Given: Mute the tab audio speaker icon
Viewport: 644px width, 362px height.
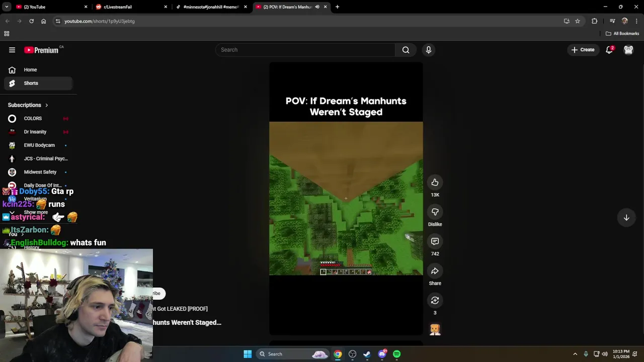Looking at the screenshot, I should click(317, 7).
